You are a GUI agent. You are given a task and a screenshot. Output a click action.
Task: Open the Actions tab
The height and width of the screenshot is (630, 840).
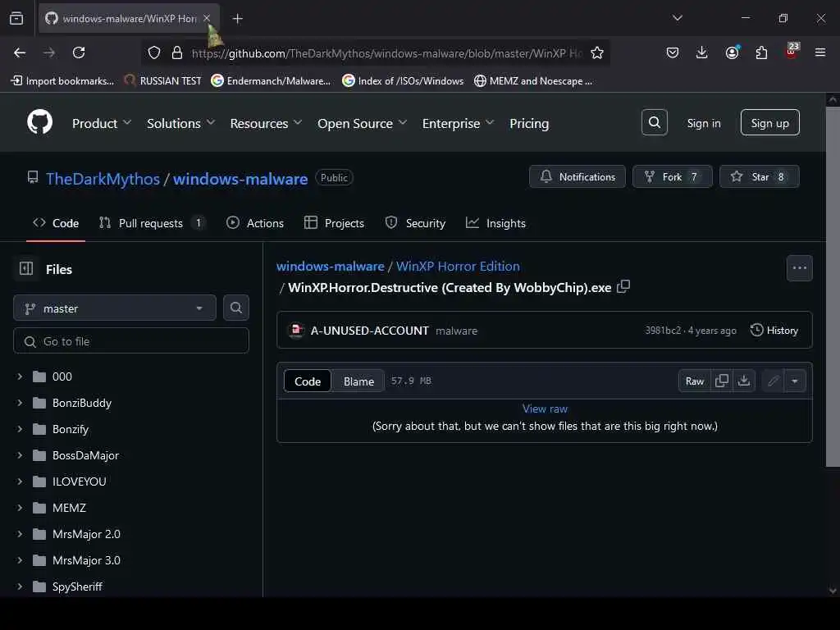[x=255, y=223]
